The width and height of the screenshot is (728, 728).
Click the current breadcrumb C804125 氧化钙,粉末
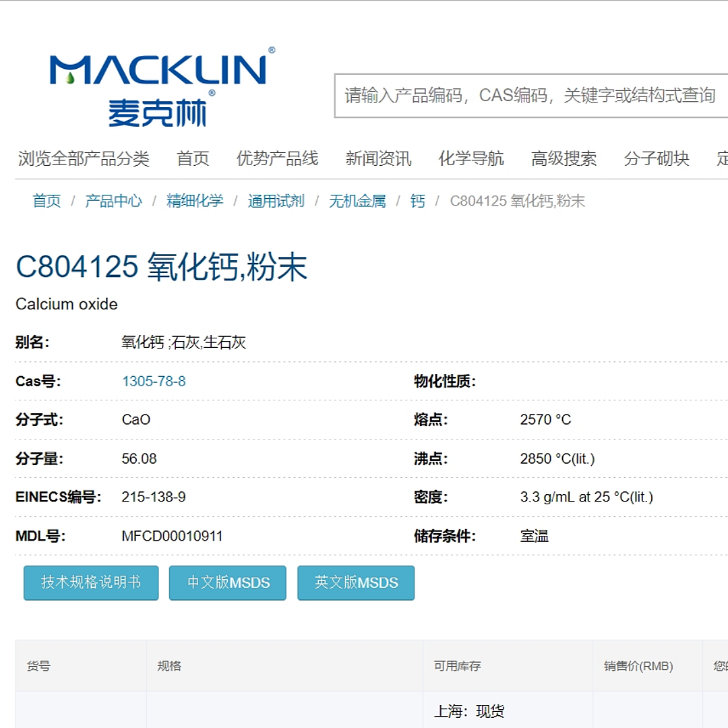click(517, 201)
